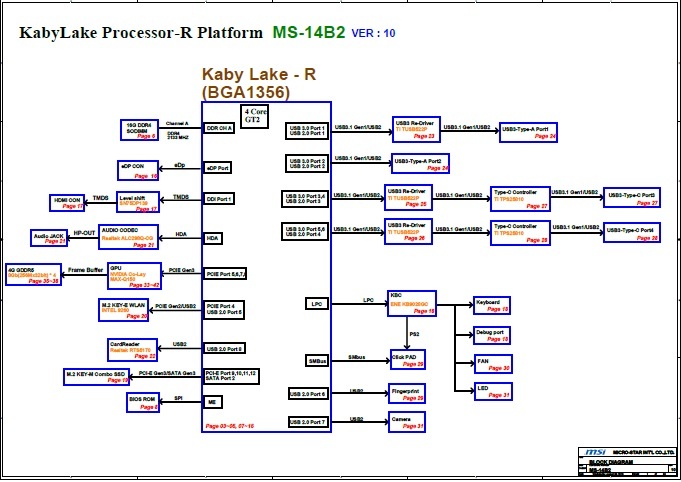Select the "Debug port" block
The width and height of the screenshot is (681, 482).
coord(492,335)
